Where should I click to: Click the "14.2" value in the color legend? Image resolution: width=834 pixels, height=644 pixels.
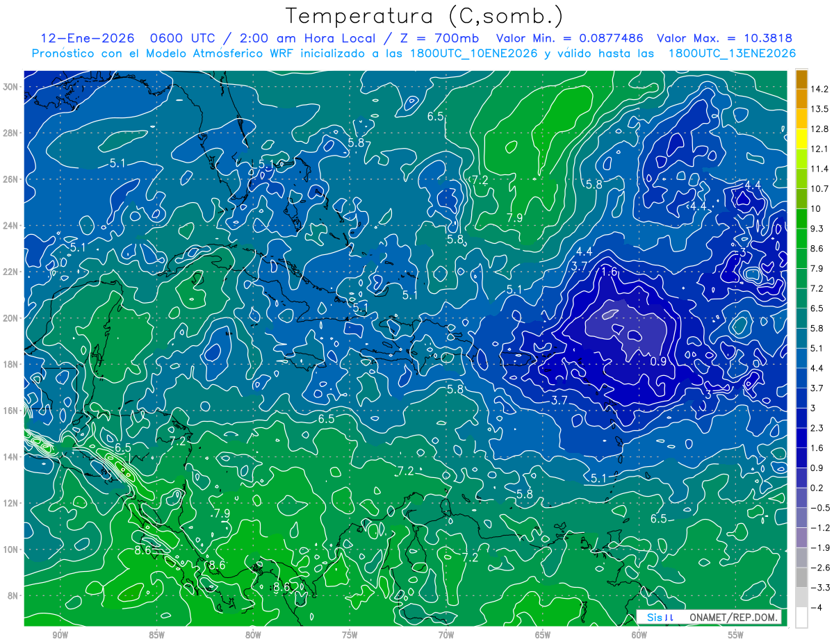pyautogui.click(x=820, y=89)
